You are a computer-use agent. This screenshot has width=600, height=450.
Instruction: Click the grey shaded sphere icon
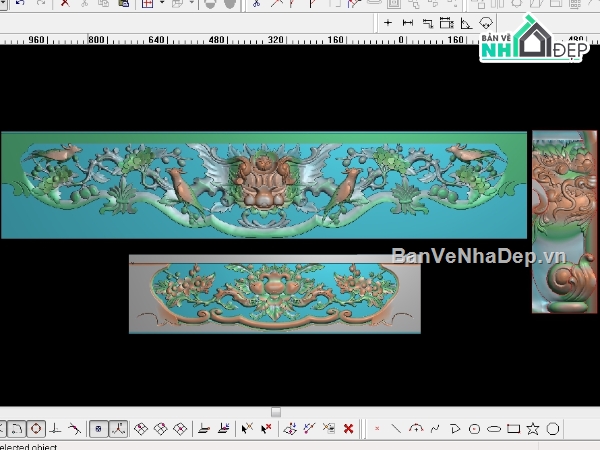click(x=230, y=4)
